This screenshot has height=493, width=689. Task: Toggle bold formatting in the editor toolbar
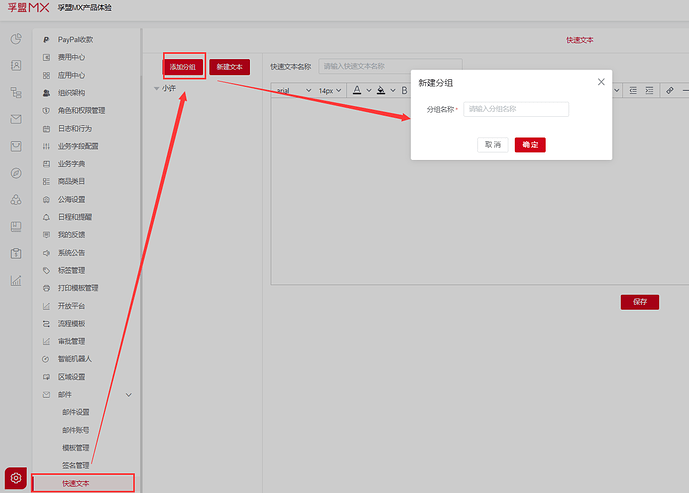pos(404,90)
